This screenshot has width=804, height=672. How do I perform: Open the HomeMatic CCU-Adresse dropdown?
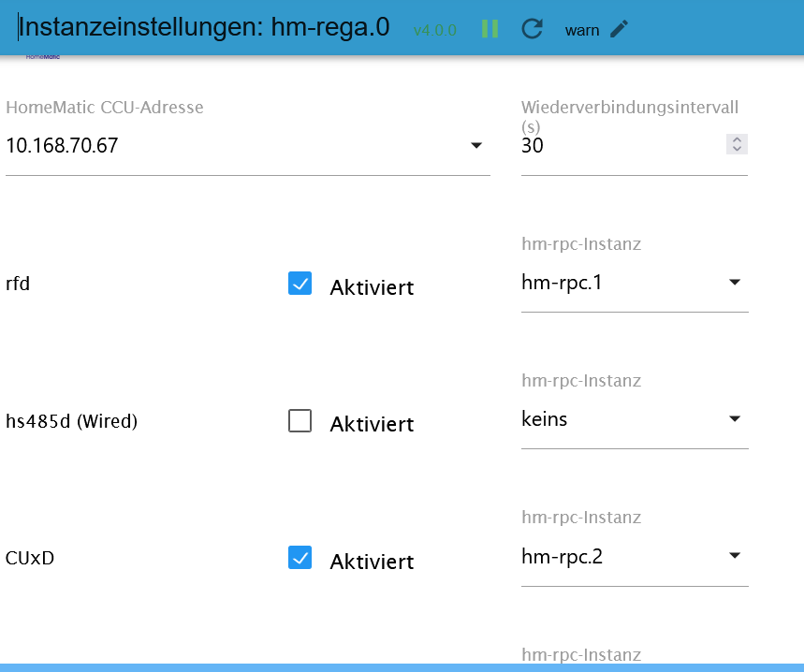pyautogui.click(x=248, y=146)
